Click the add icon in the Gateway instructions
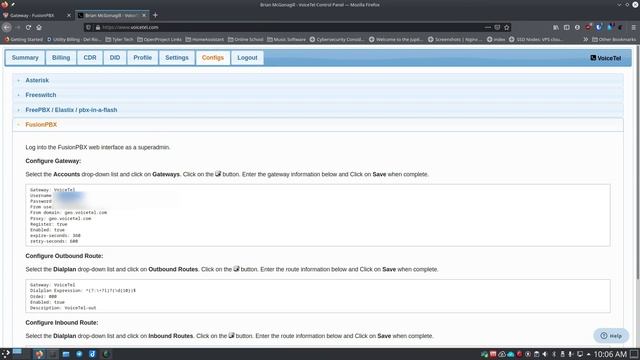This screenshot has height=360, width=640. 218,174
